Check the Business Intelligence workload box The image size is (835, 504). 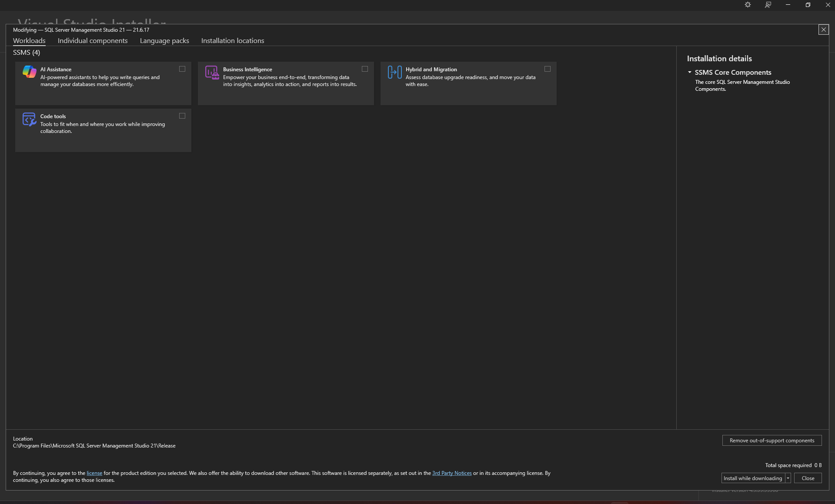click(365, 69)
